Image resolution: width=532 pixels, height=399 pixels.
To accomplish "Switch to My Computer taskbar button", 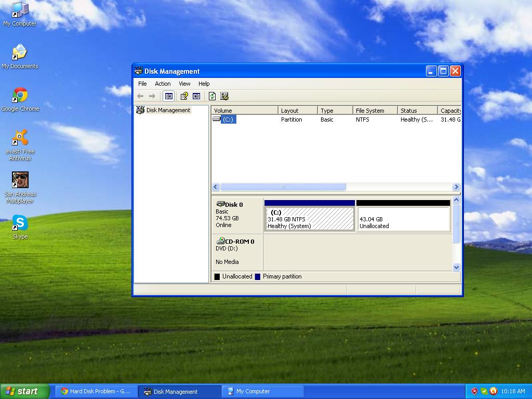I will point(263,391).
